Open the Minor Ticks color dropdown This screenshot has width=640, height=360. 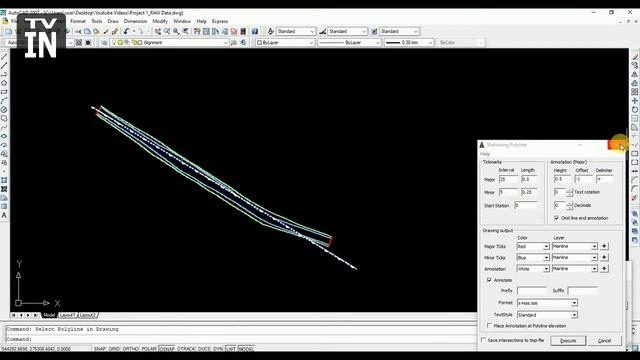pos(546,258)
